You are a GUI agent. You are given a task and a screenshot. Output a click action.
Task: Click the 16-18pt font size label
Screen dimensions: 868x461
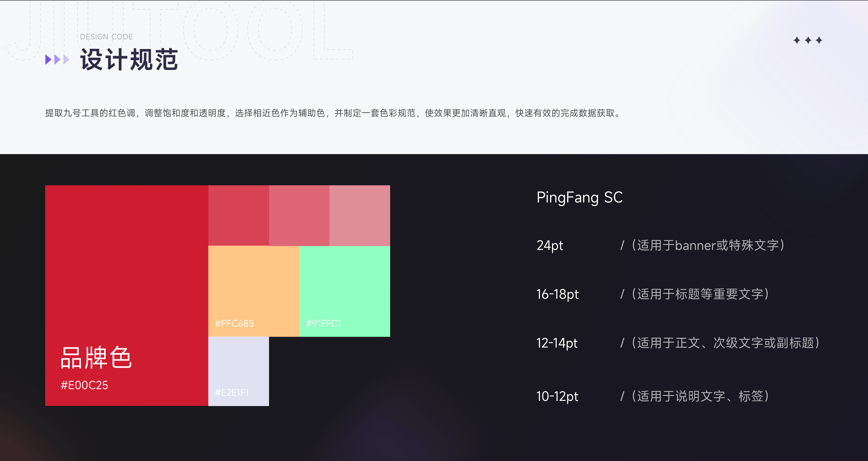point(557,294)
